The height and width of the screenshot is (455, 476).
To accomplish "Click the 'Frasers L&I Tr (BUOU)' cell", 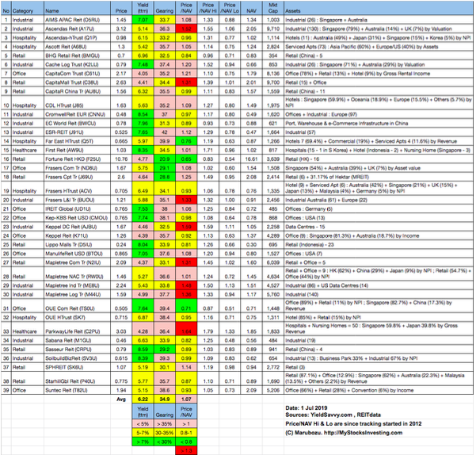I will click(x=78, y=201).
